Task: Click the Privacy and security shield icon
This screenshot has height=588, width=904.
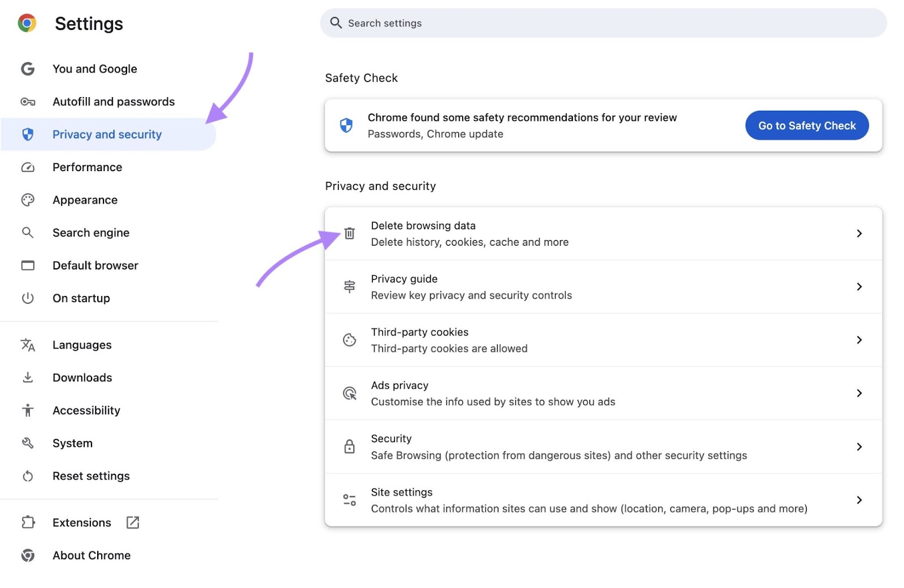Action: 28,134
